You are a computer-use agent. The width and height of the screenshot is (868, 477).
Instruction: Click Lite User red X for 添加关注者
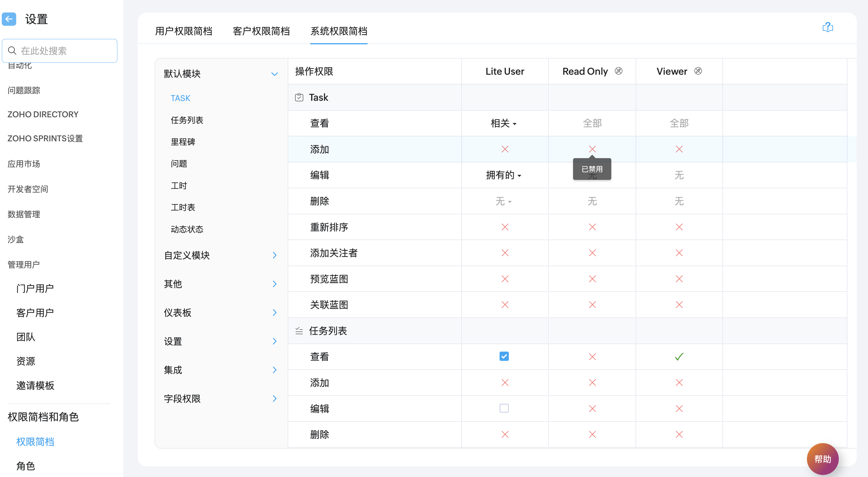tap(504, 253)
